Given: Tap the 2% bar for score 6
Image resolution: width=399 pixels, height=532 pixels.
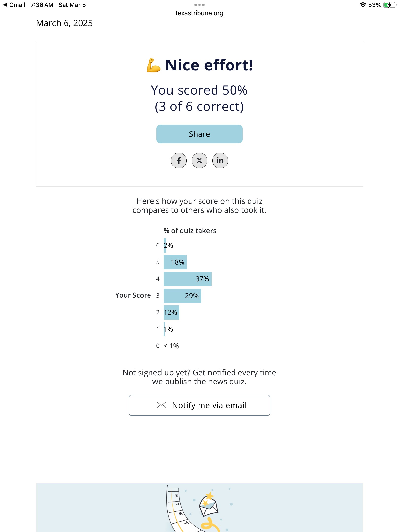Looking at the screenshot, I should click(x=165, y=245).
